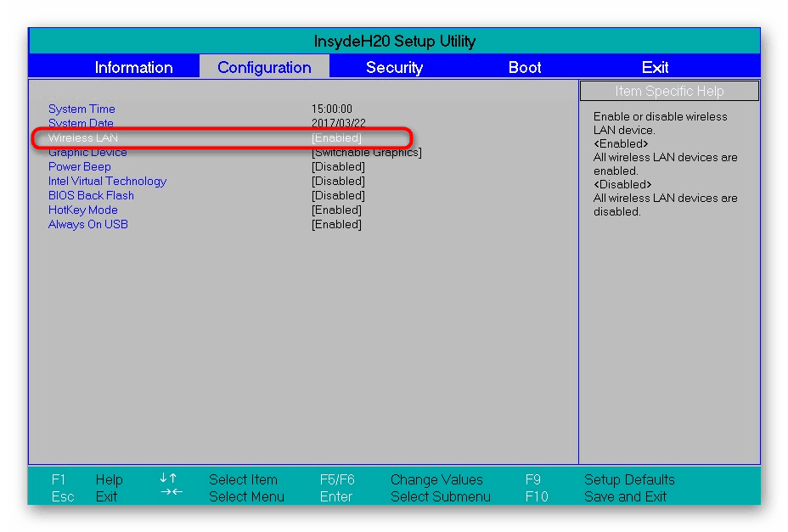The image size is (788, 532).
Task: Click the Save and Exit label
Action: [625, 497]
